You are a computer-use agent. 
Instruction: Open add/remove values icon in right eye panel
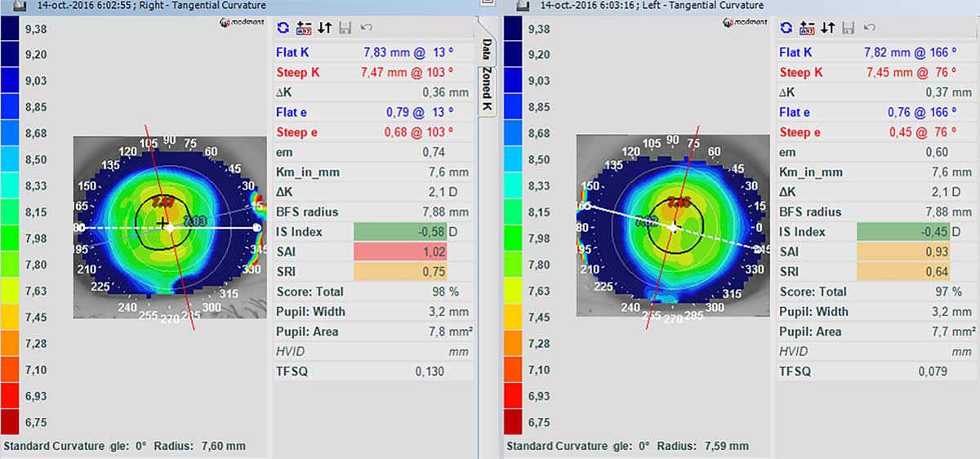(304, 28)
